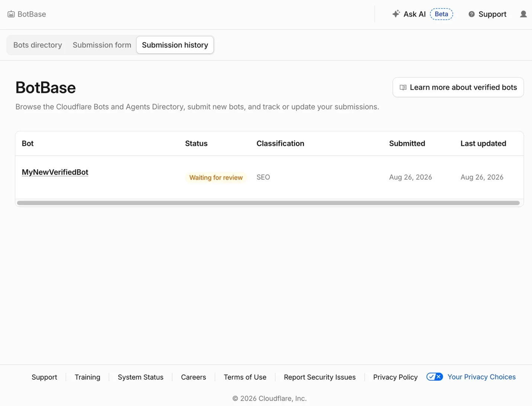
Task: Click the BotBase page heading
Action: (45, 88)
